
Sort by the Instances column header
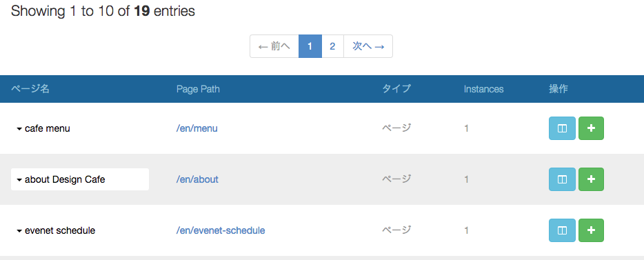483,89
